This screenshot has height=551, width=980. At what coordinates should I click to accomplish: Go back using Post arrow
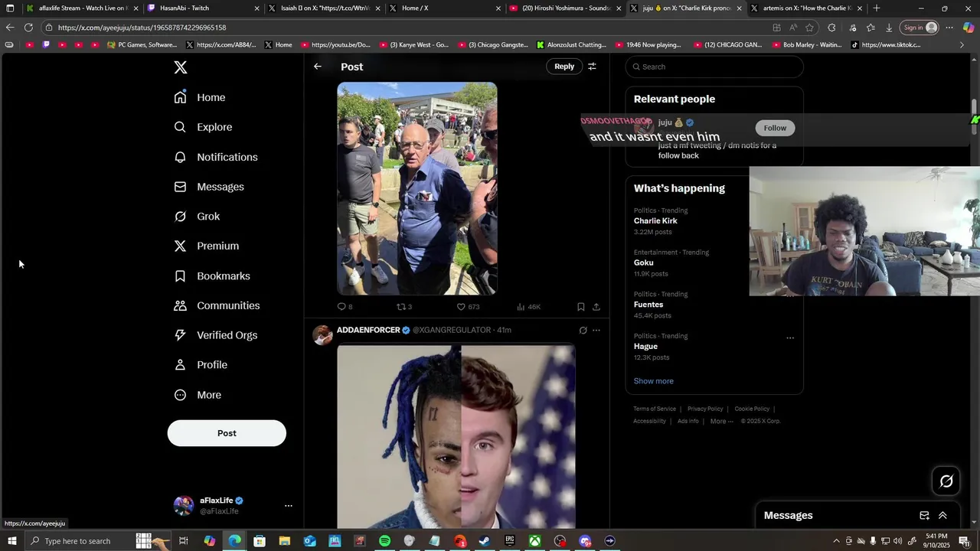point(318,67)
